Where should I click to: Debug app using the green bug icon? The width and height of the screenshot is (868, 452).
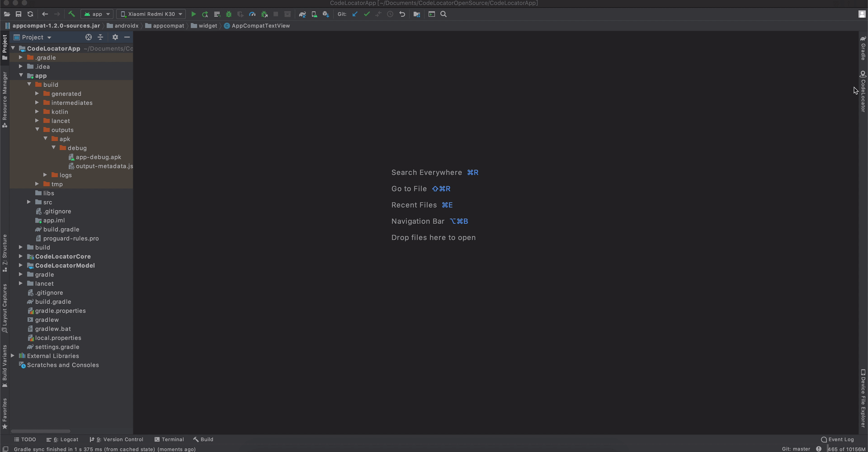229,14
